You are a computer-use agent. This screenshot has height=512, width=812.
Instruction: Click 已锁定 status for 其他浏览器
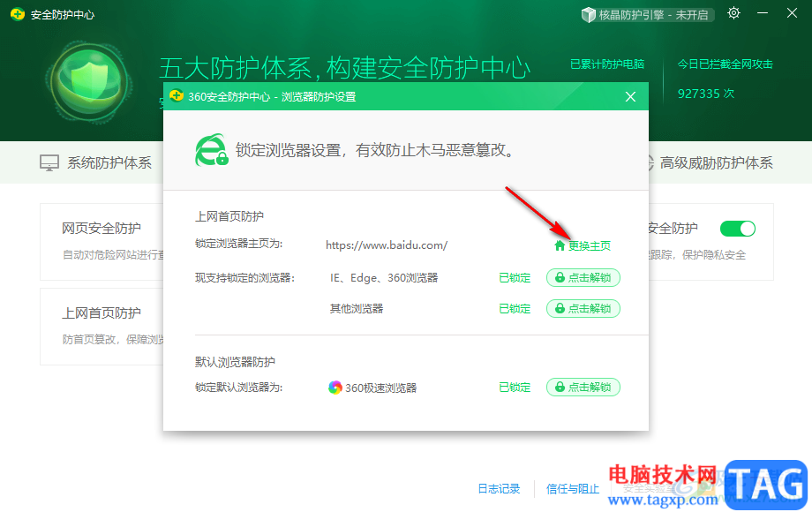tap(515, 309)
